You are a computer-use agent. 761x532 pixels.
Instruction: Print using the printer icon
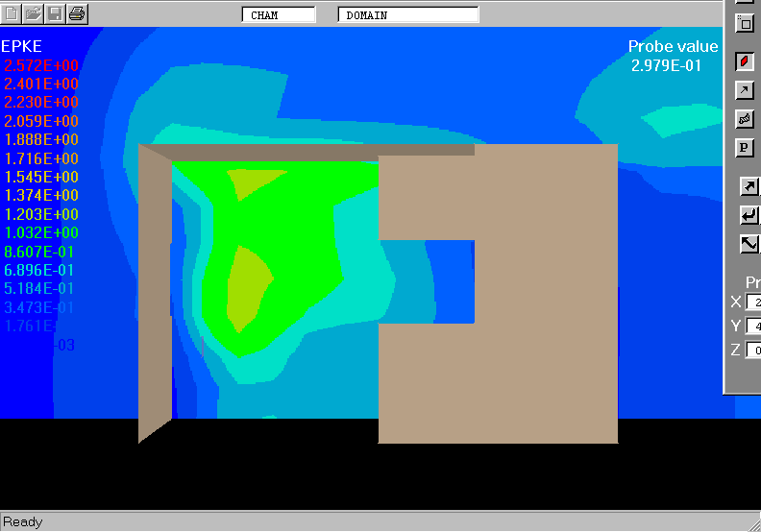click(77, 13)
